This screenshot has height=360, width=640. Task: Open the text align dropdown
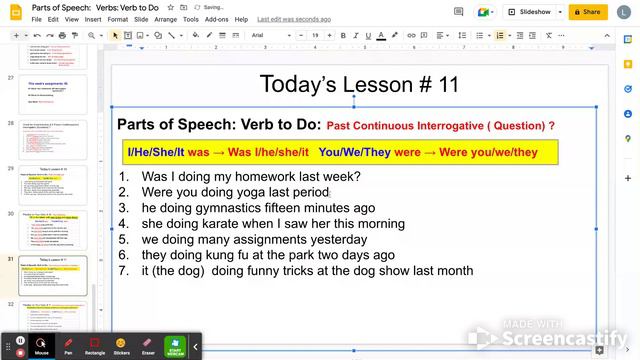442,36
